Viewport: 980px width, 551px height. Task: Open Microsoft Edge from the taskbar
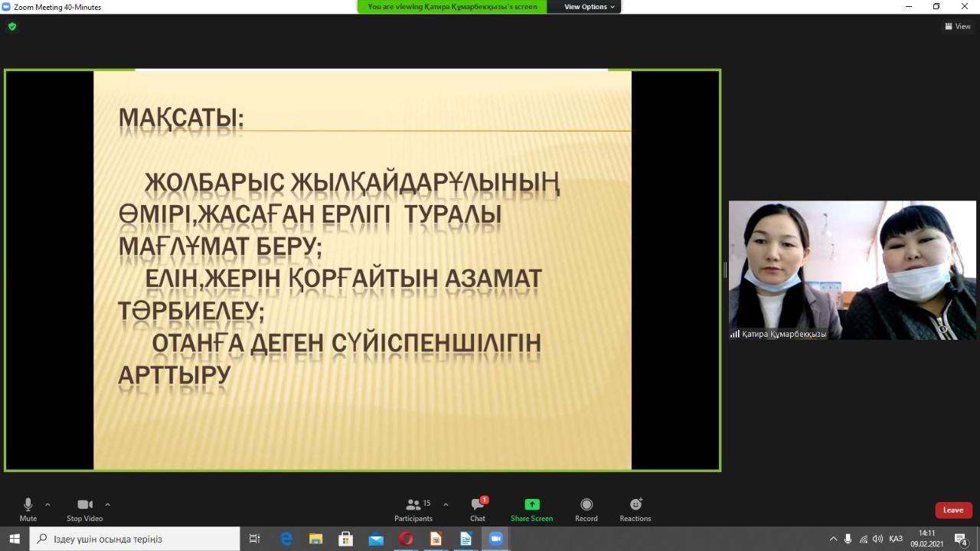click(286, 539)
